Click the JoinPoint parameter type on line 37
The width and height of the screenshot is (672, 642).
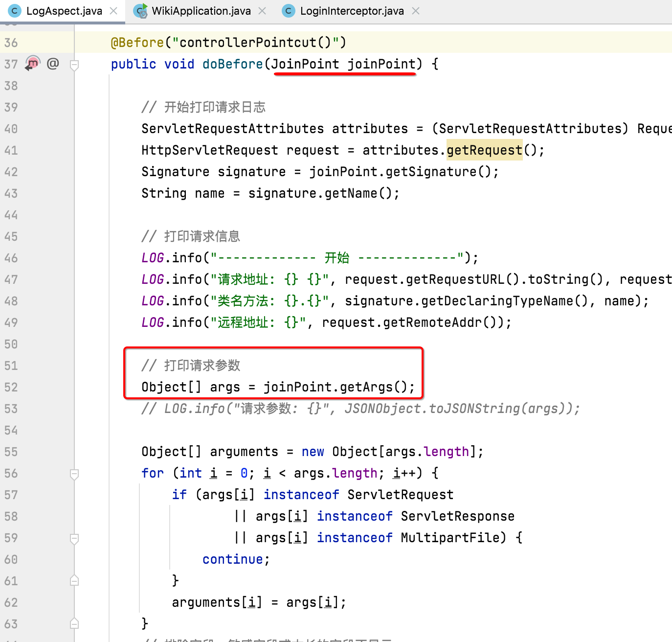click(x=305, y=64)
